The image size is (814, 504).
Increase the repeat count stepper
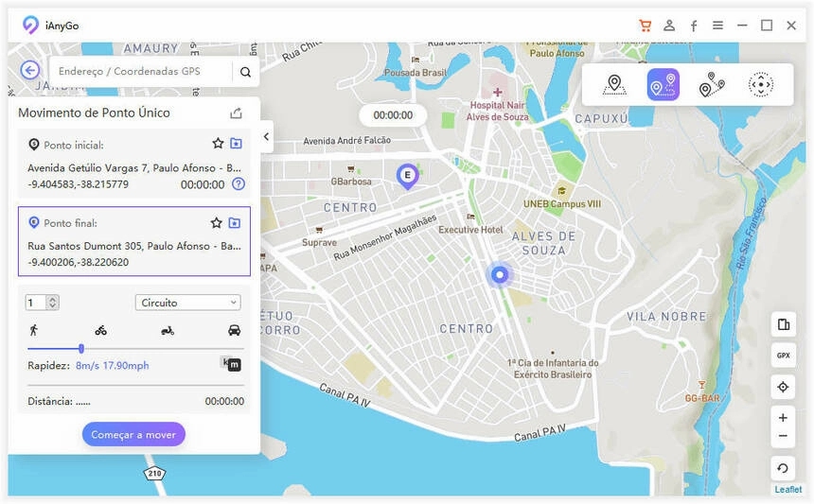[x=52, y=299]
